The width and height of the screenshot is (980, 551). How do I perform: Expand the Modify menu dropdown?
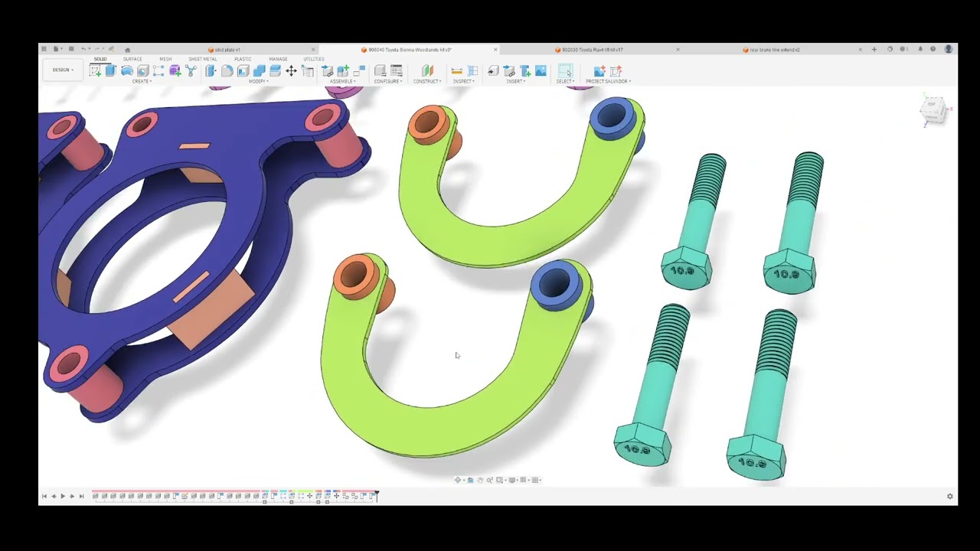[258, 81]
